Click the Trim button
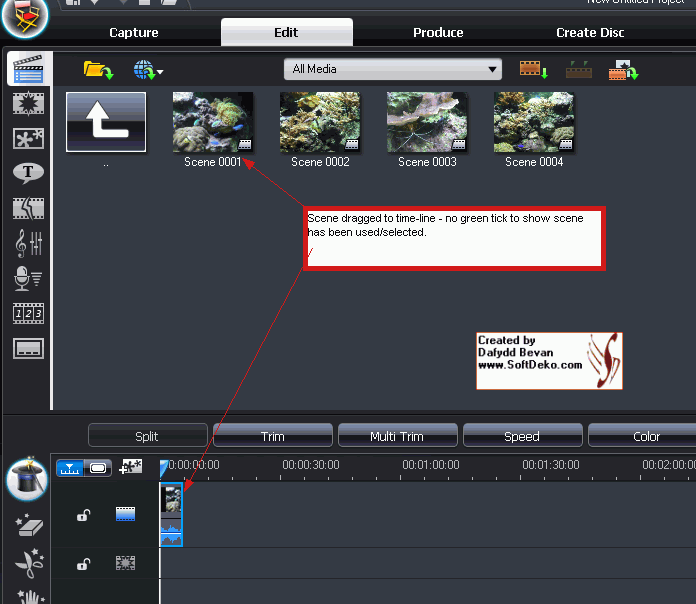The width and height of the screenshot is (696, 604). pyautogui.click(x=273, y=436)
